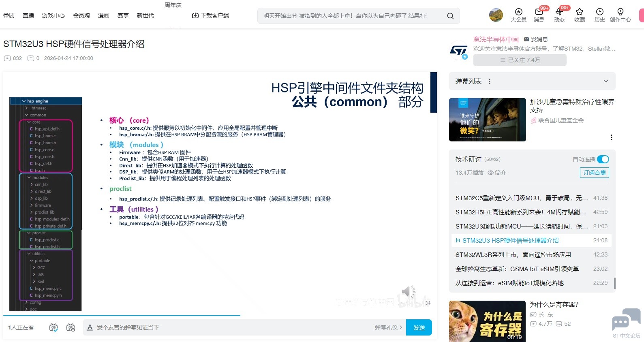Image resolution: width=644 pixels, height=342 pixels.
Task: Play 'STM32C5重新定义入门级MCU' playlist item
Action: [531, 198]
